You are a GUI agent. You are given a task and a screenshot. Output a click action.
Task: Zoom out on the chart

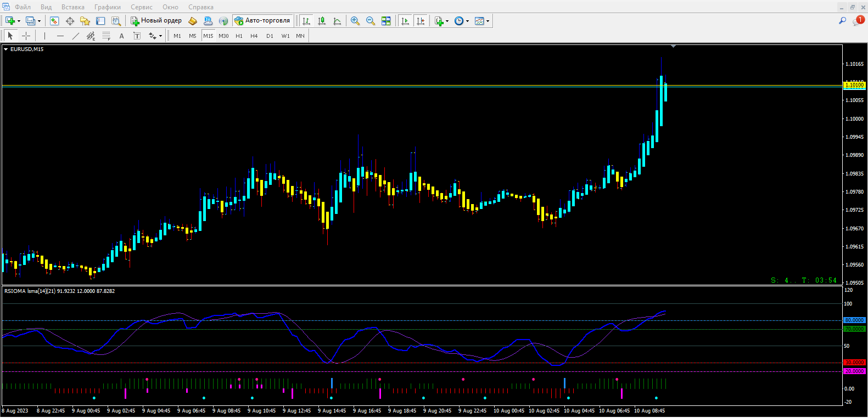371,21
